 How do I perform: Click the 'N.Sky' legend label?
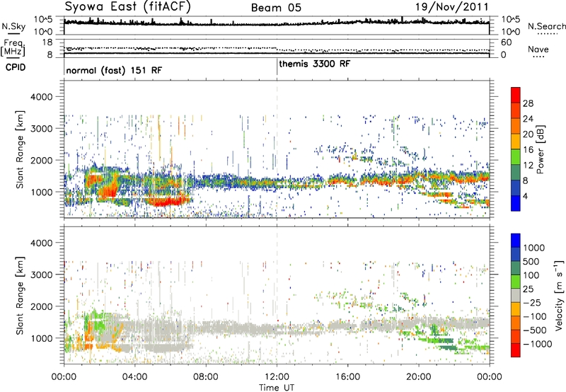13,26
